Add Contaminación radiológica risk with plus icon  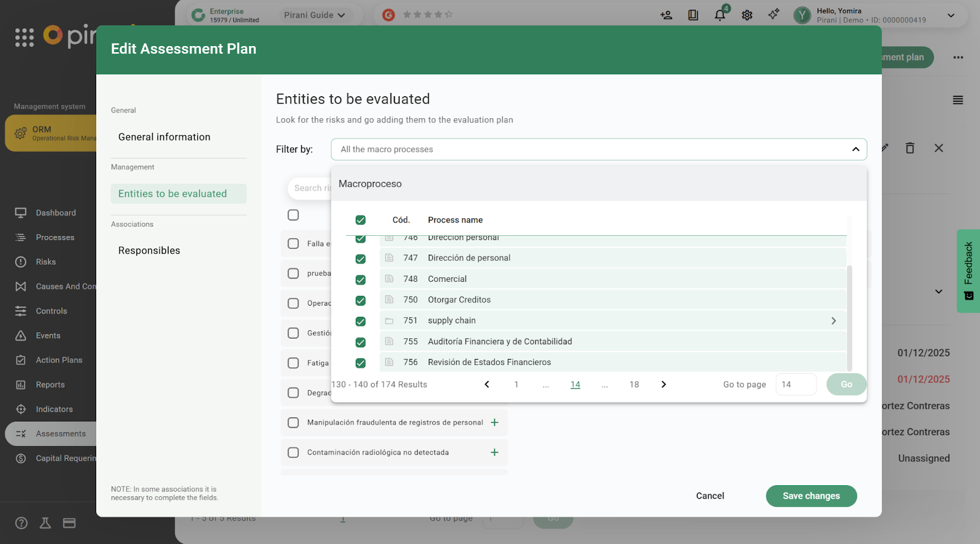click(x=494, y=453)
